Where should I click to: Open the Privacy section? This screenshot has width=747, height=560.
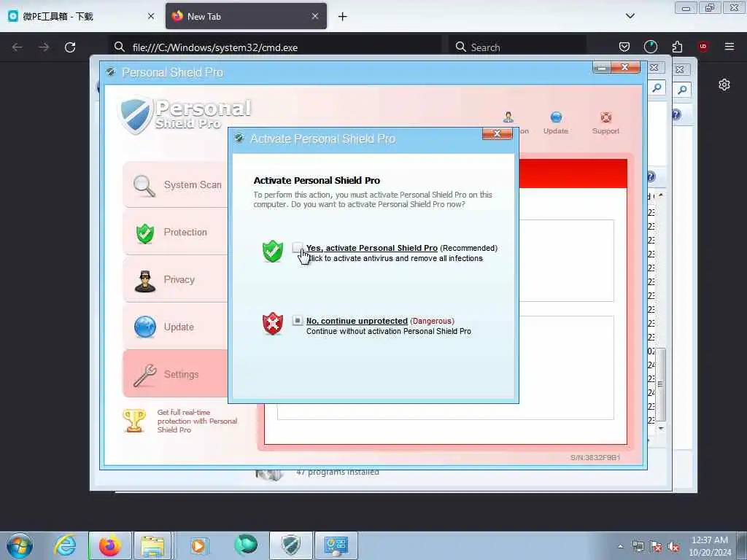click(176, 279)
